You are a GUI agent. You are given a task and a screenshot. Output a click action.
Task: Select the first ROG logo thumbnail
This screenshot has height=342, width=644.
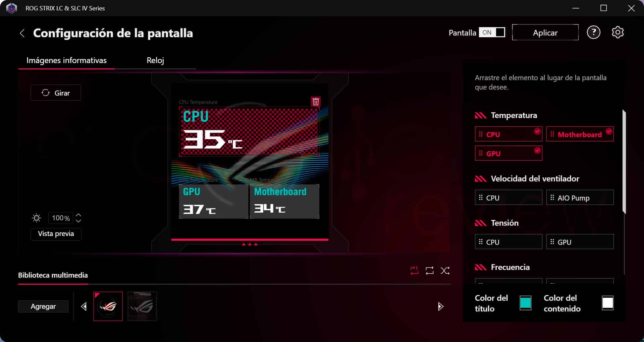[108, 306]
